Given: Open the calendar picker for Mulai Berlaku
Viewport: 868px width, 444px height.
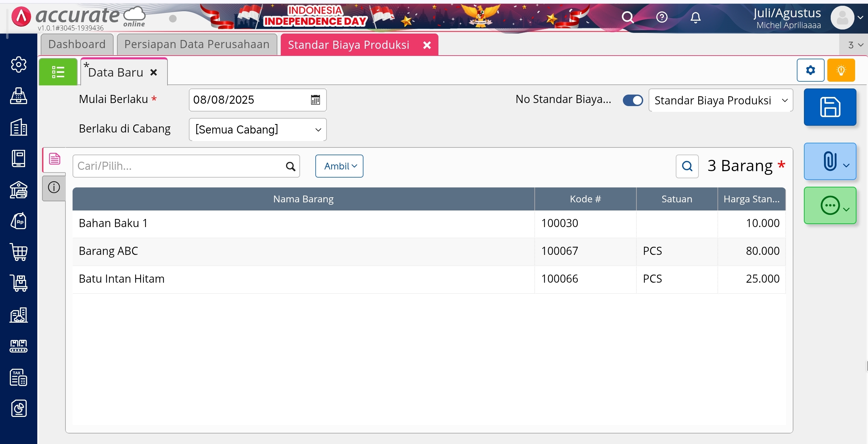Looking at the screenshot, I should point(315,100).
